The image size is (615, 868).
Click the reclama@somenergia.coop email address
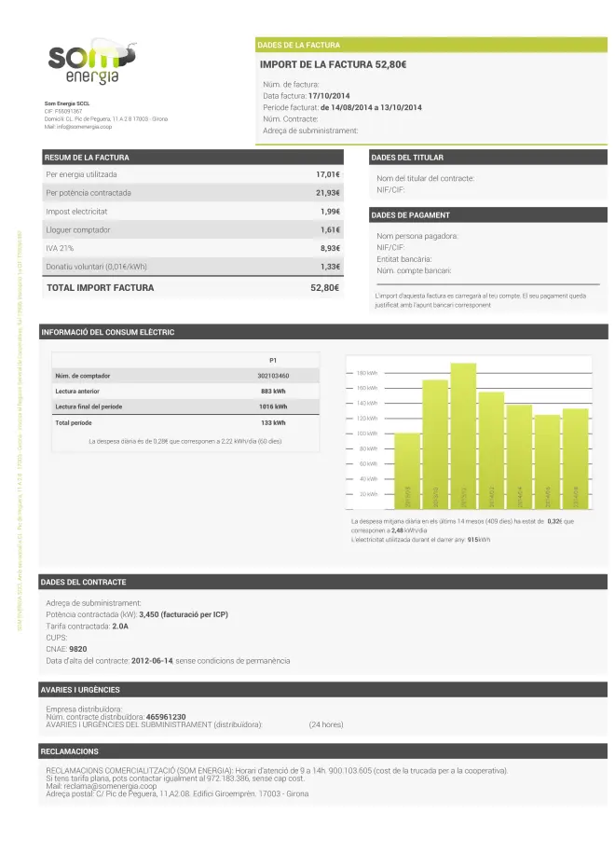[x=117, y=786]
